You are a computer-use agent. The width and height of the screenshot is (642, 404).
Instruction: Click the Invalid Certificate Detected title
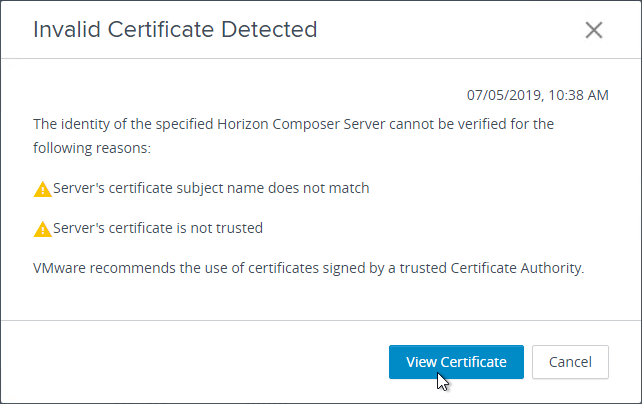(x=175, y=30)
